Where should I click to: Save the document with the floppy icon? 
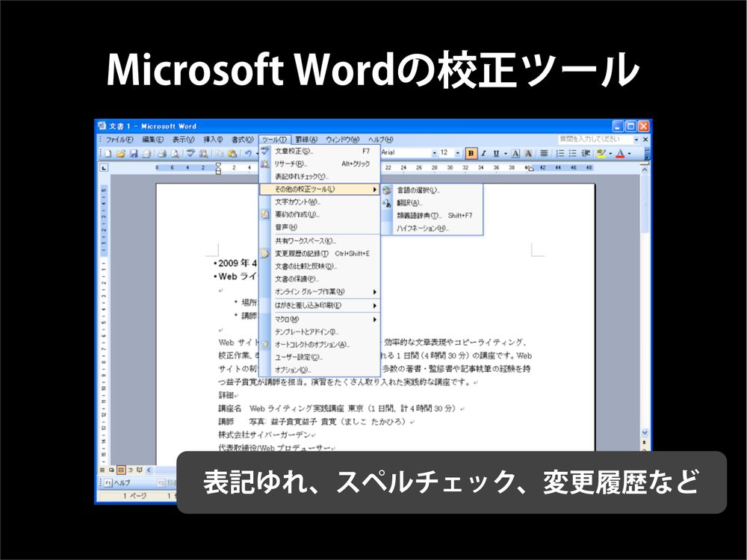pos(134,153)
